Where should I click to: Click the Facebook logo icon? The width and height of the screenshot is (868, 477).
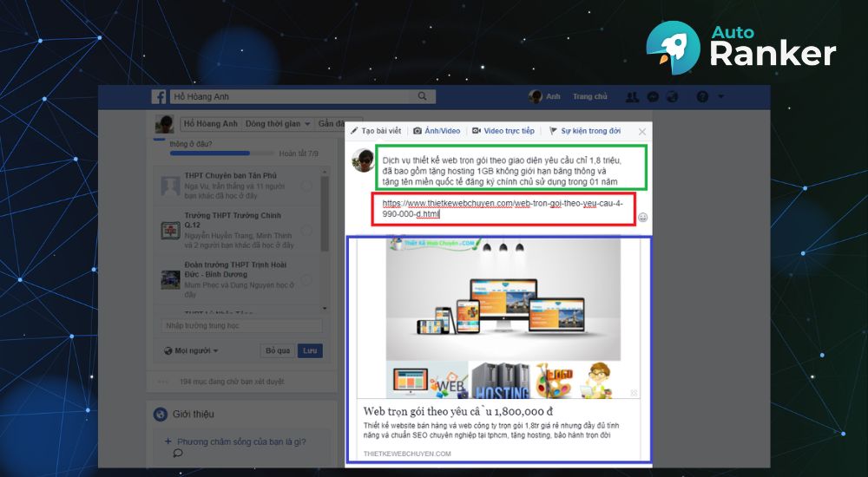click(159, 97)
